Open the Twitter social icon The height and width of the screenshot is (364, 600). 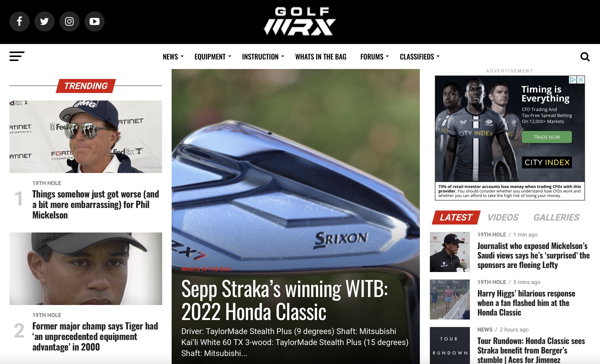click(45, 21)
